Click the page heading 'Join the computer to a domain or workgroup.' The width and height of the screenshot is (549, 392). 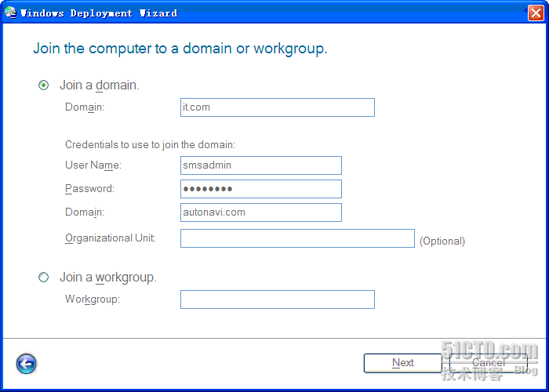[180, 49]
